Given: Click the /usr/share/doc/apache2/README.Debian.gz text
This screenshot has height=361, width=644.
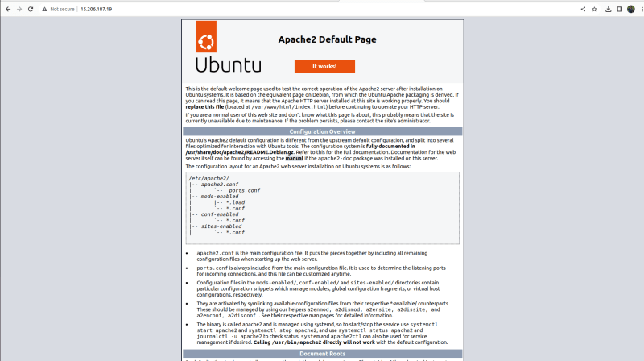Looking at the screenshot, I should click(x=239, y=152).
